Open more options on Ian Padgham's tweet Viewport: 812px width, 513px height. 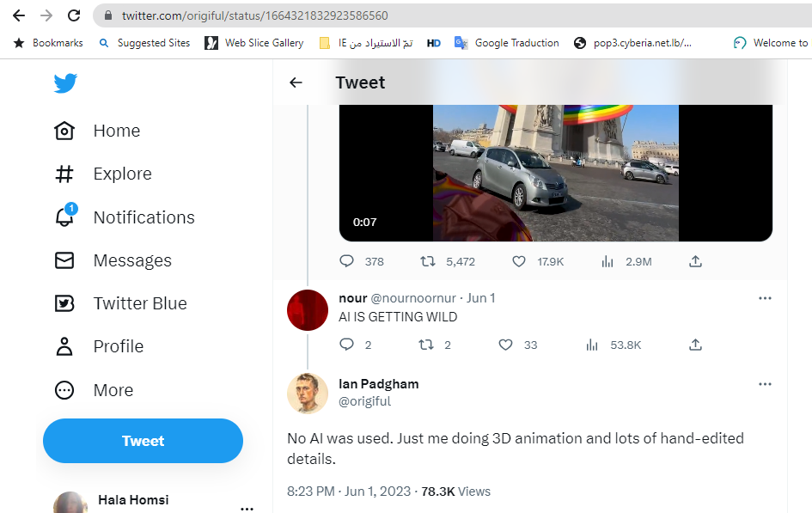[765, 384]
